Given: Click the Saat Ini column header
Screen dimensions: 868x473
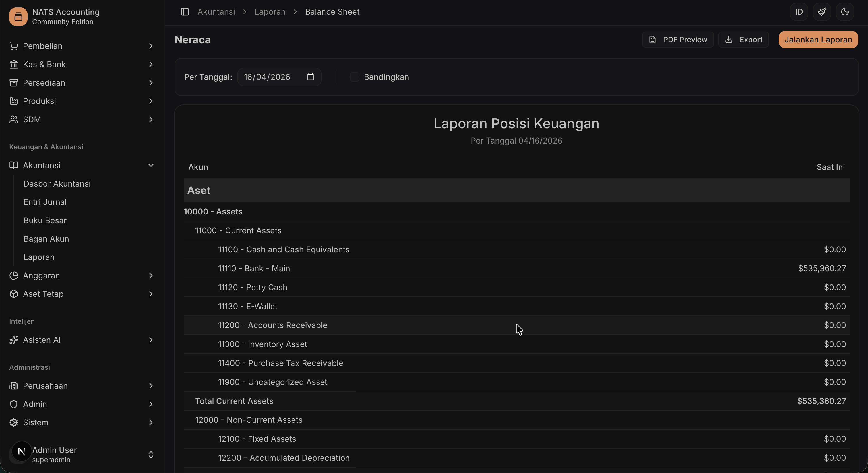Looking at the screenshot, I should 831,167.
